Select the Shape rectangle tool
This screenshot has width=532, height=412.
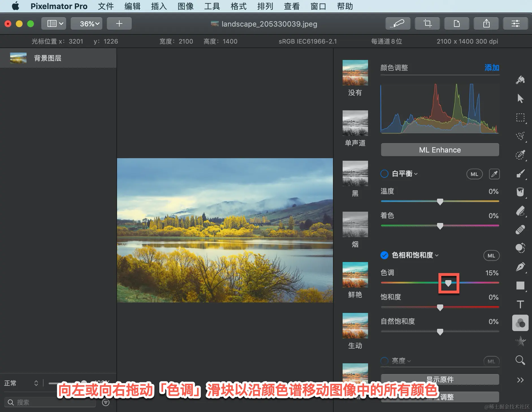(520, 286)
